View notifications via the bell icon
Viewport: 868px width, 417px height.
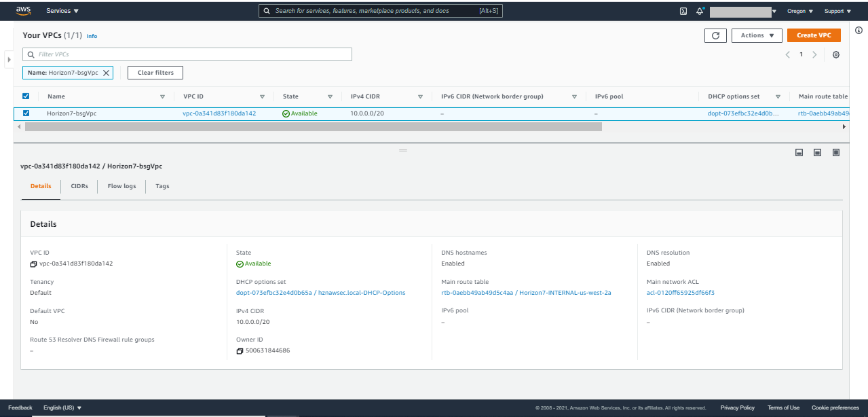(x=700, y=11)
